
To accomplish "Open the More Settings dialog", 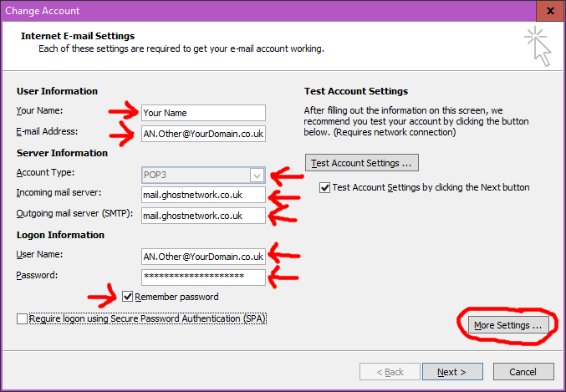I will [x=507, y=324].
